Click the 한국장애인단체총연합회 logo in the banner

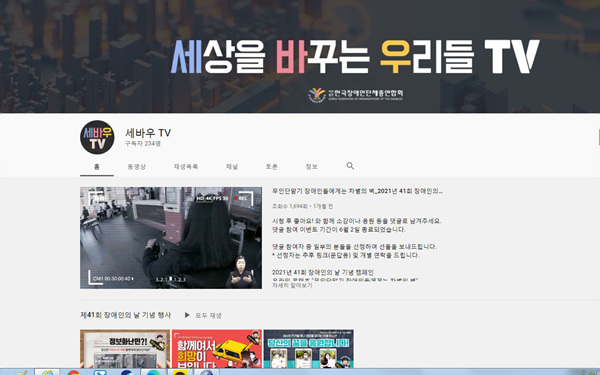coord(356,95)
